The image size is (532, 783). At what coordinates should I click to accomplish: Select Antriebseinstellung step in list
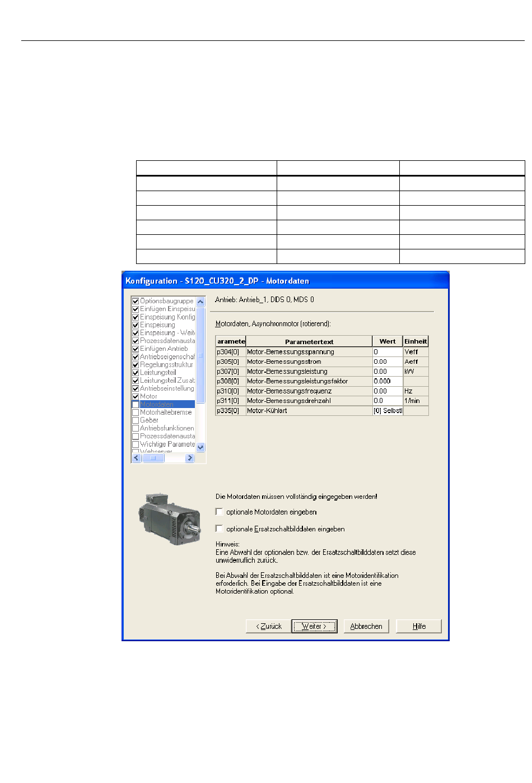pos(167,388)
